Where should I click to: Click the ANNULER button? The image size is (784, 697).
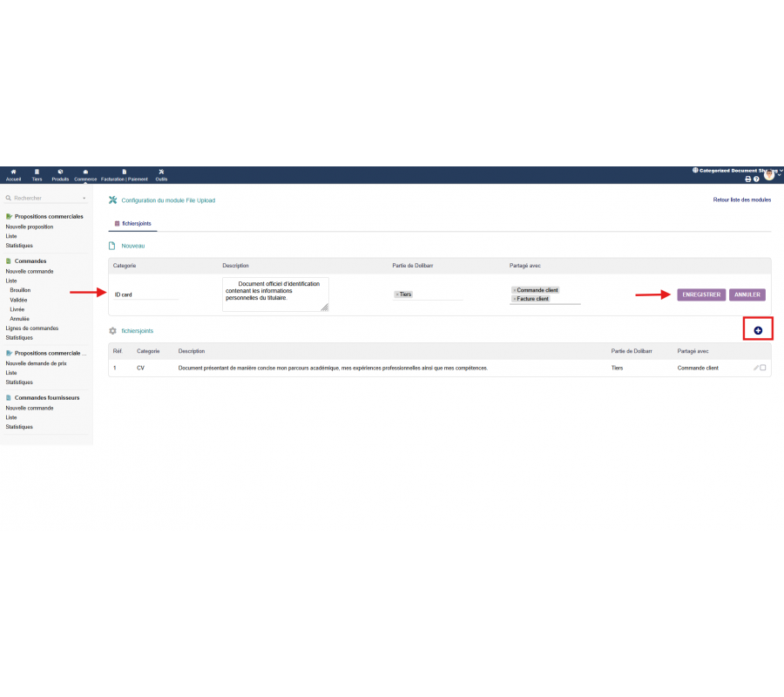(x=747, y=294)
